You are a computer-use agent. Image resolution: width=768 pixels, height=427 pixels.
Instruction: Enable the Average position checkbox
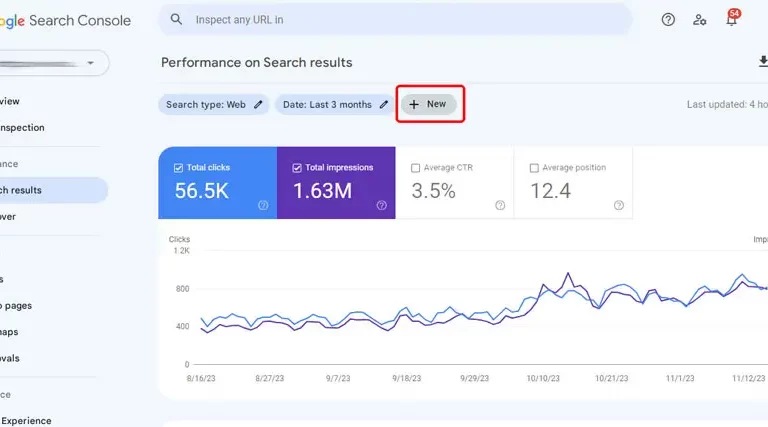(534, 168)
